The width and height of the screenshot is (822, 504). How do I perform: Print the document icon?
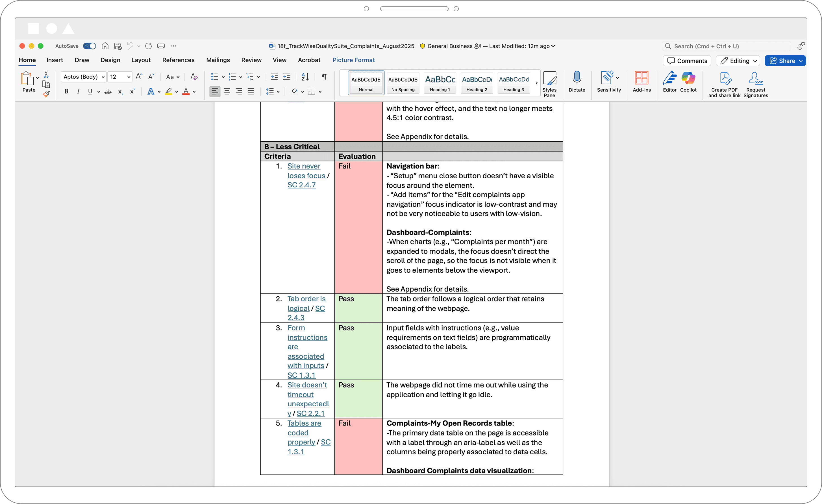pyautogui.click(x=161, y=46)
